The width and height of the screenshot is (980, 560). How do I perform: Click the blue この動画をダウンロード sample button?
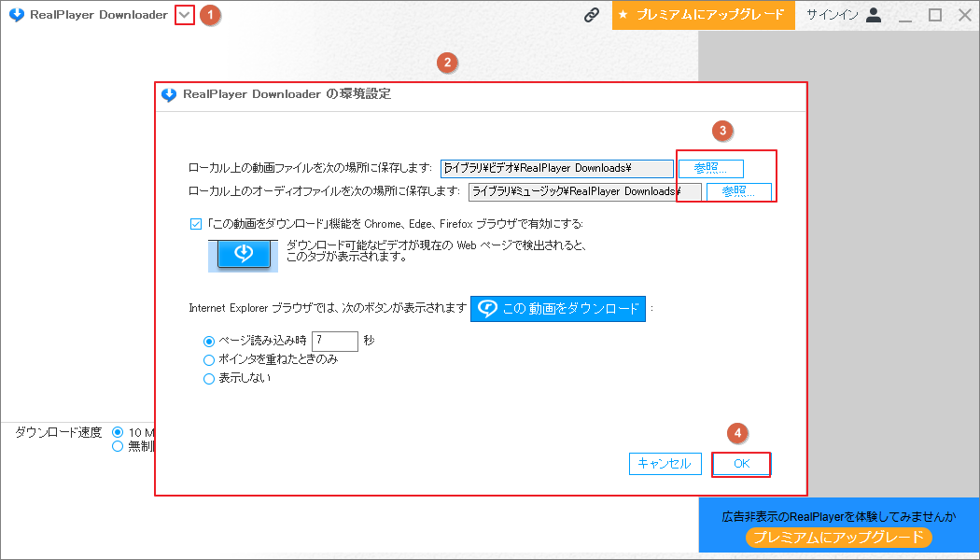(x=558, y=309)
